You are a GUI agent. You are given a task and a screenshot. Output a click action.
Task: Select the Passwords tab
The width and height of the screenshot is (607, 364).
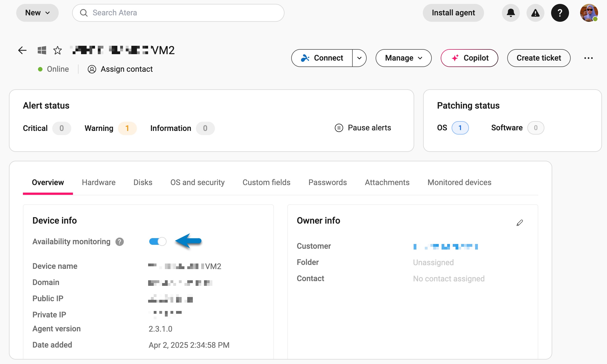(328, 183)
